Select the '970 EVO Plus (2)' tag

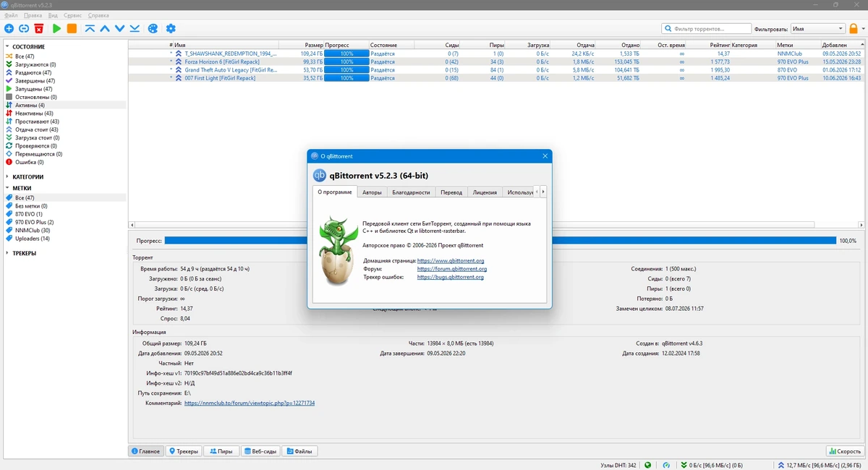tap(34, 222)
